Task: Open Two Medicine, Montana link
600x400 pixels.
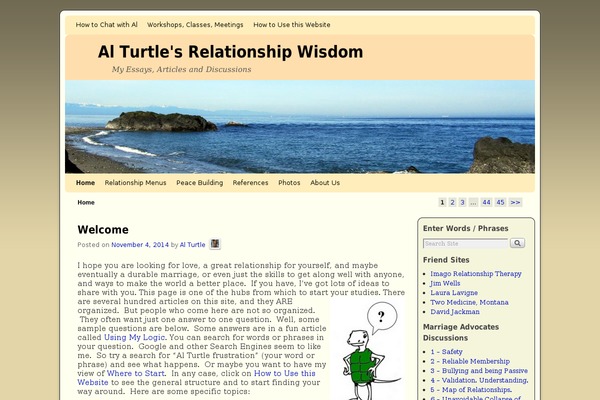Action: [470, 302]
